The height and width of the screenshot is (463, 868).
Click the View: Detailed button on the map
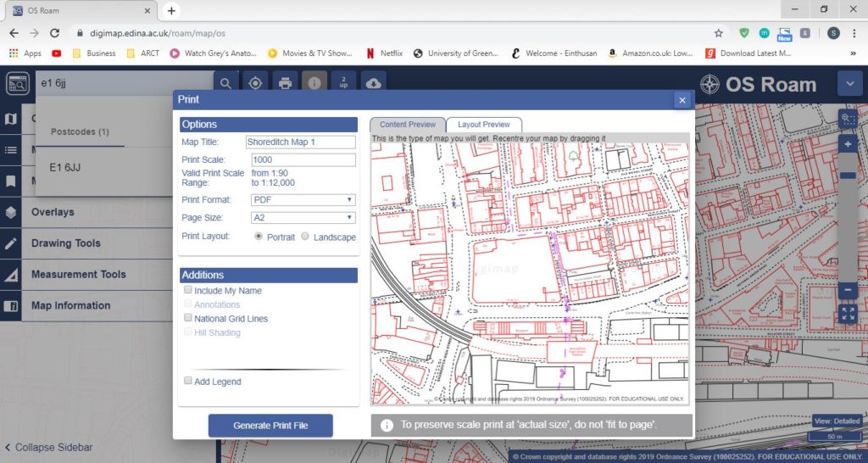pos(837,421)
